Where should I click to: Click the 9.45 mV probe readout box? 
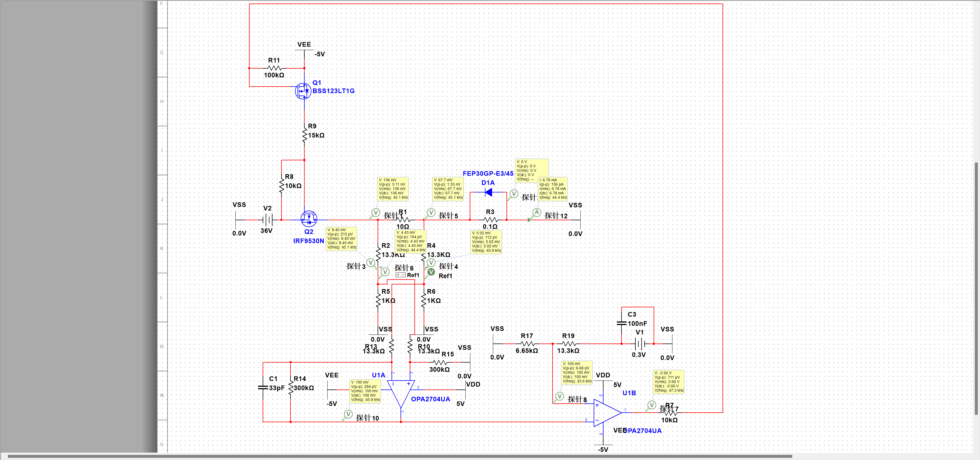pos(342,239)
